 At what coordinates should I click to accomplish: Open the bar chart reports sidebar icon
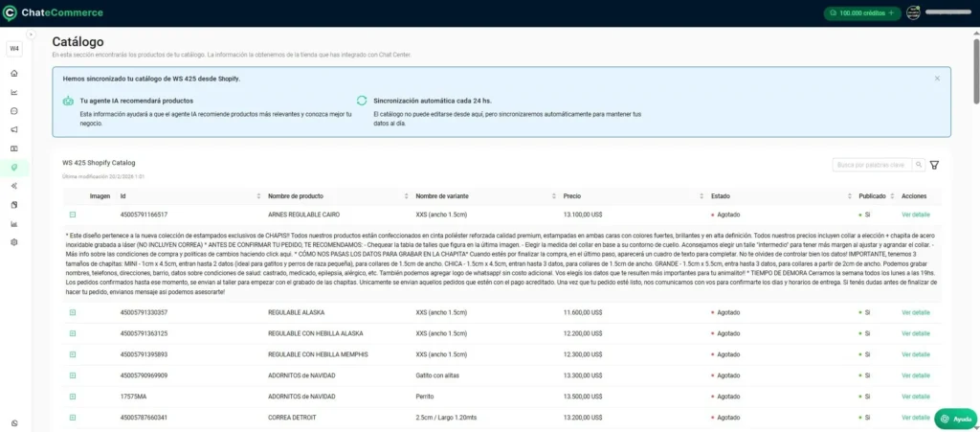click(x=14, y=224)
